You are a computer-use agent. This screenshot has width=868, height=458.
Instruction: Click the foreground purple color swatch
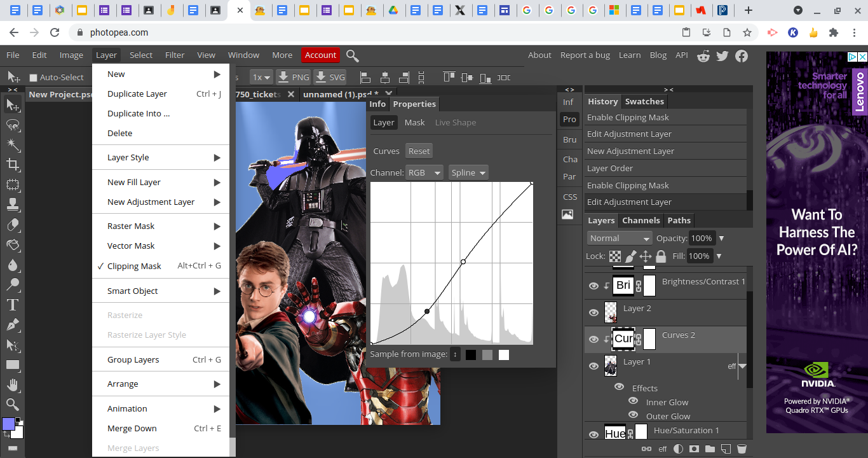point(8,424)
